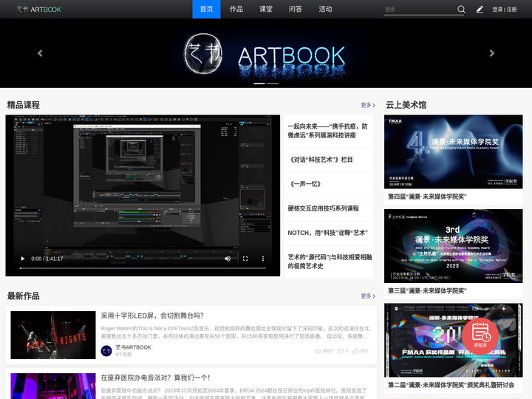Open course NOTCH，用"科技"诠释"艺术"
Image resolution: width=532 pixels, height=399 pixels.
pos(328,233)
